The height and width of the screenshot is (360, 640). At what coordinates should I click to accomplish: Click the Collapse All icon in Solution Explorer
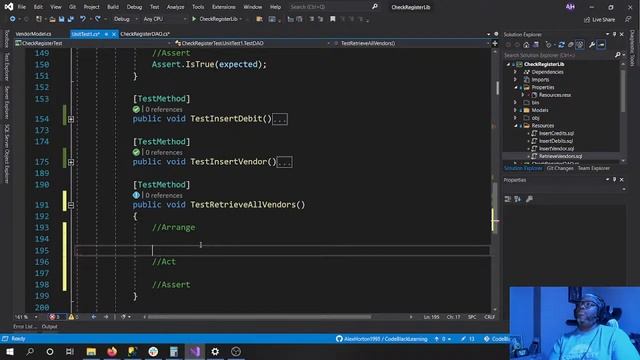(571, 45)
